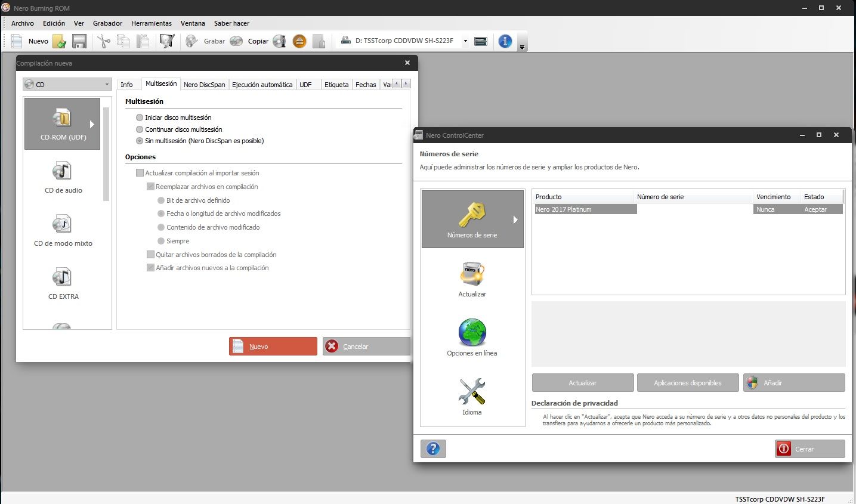Click the Añadir serial number button
856x504 pixels.
pos(794,383)
